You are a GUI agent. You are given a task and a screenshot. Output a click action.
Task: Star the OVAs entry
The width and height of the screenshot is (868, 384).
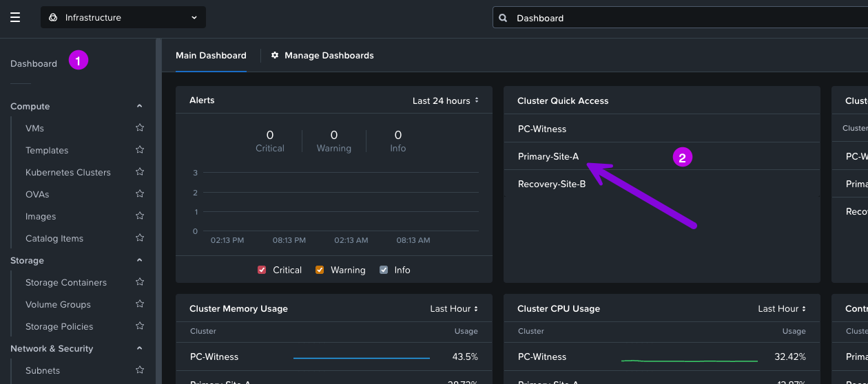(140, 193)
